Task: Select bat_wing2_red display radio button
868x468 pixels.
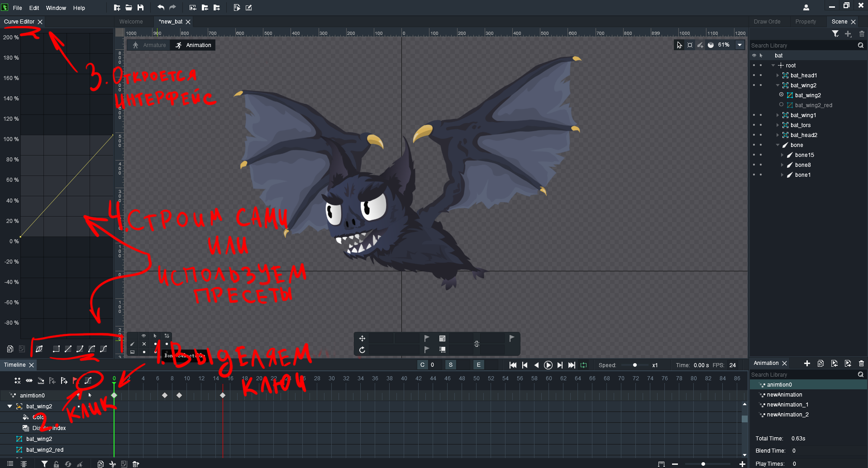Action: point(781,104)
